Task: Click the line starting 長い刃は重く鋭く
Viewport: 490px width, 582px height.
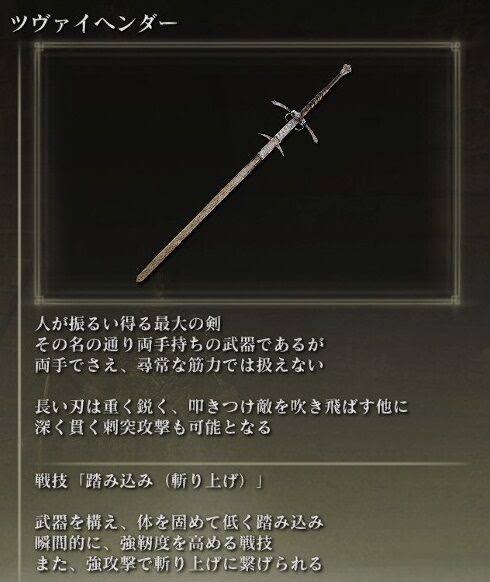Action: [x=222, y=407]
